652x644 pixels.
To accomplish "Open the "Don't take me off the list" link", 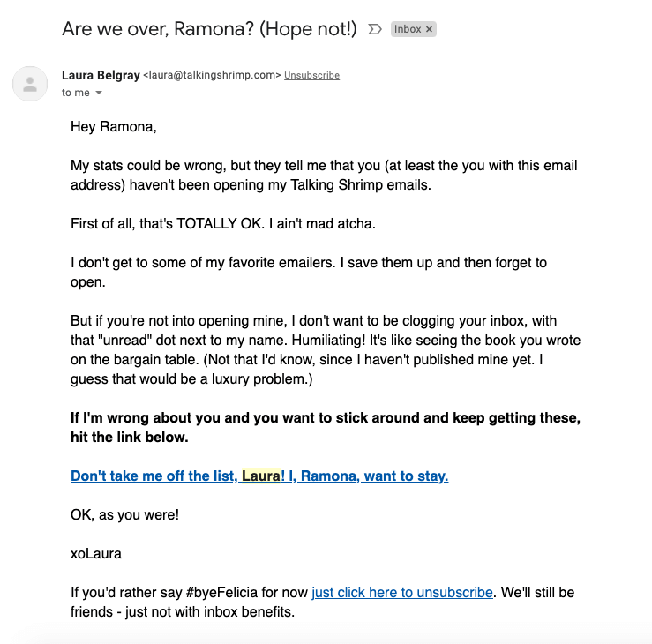I will 259,476.
